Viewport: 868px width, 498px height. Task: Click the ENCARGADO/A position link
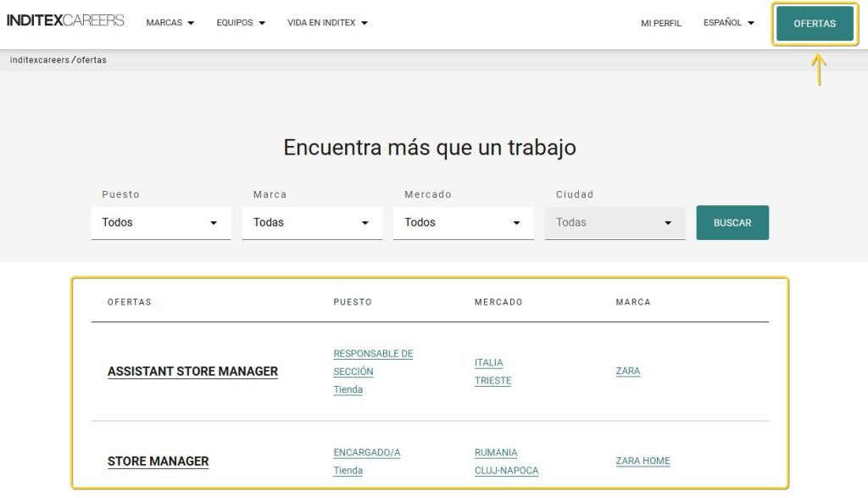click(366, 452)
